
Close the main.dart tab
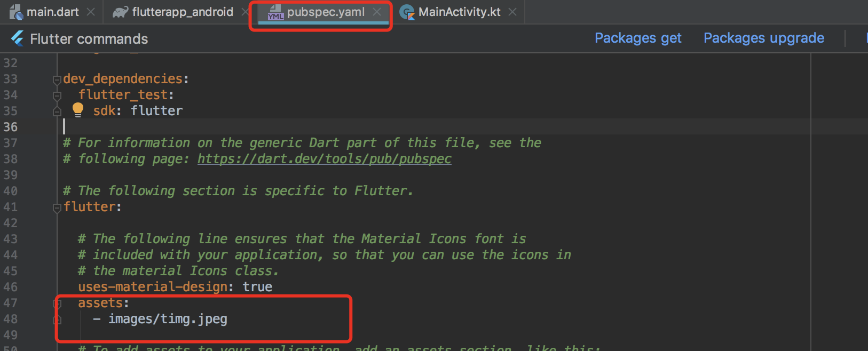[91, 12]
